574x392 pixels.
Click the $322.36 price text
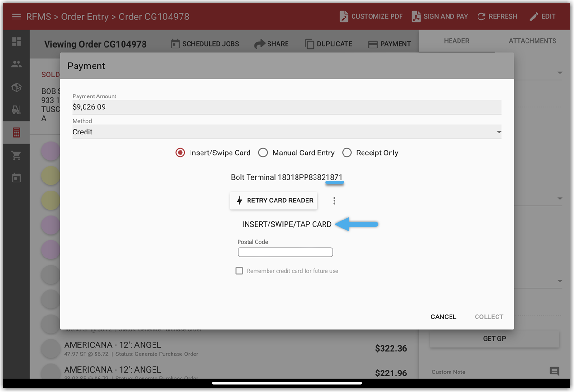(x=391, y=348)
